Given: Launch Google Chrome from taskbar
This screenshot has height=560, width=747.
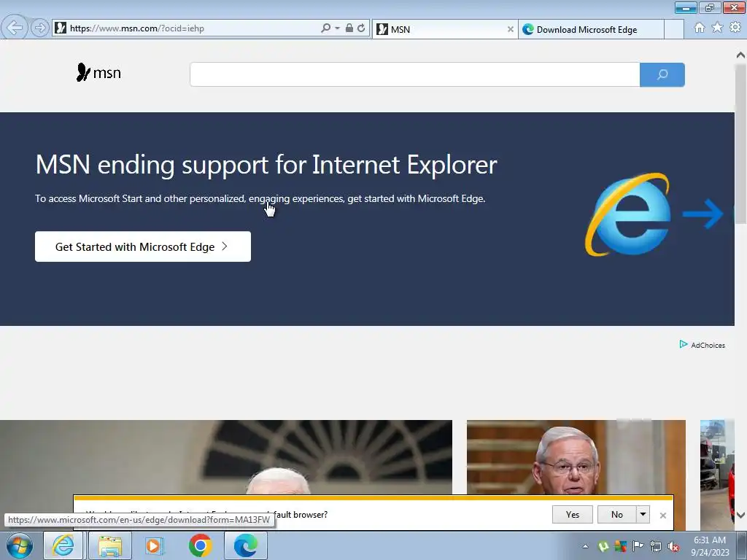Looking at the screenshot, I should [200, 545].
